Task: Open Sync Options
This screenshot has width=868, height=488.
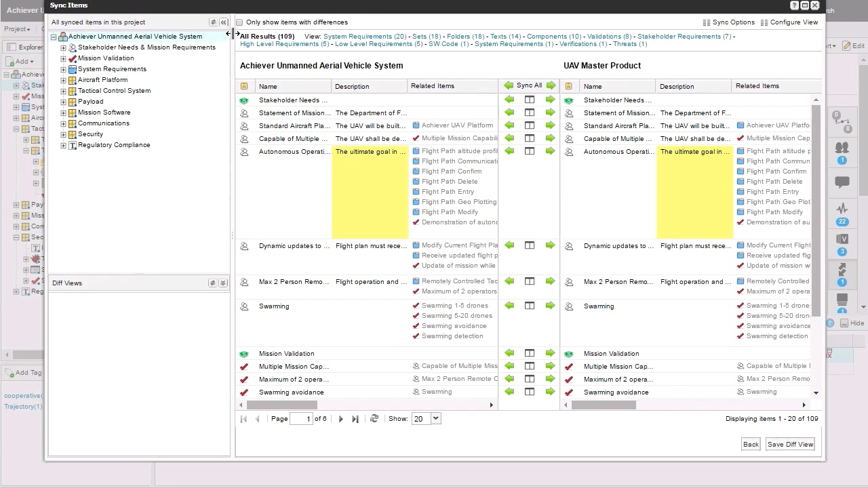Action: (728, 22)
